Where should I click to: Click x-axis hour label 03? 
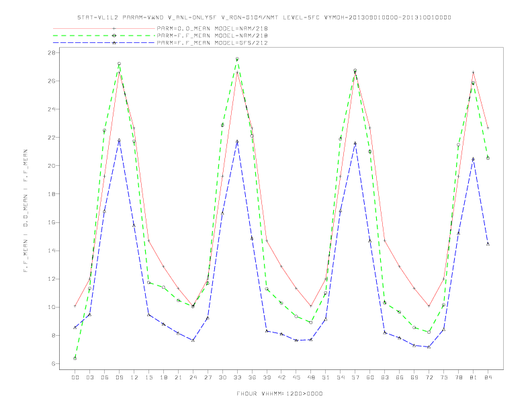click(x=89, y=377)
